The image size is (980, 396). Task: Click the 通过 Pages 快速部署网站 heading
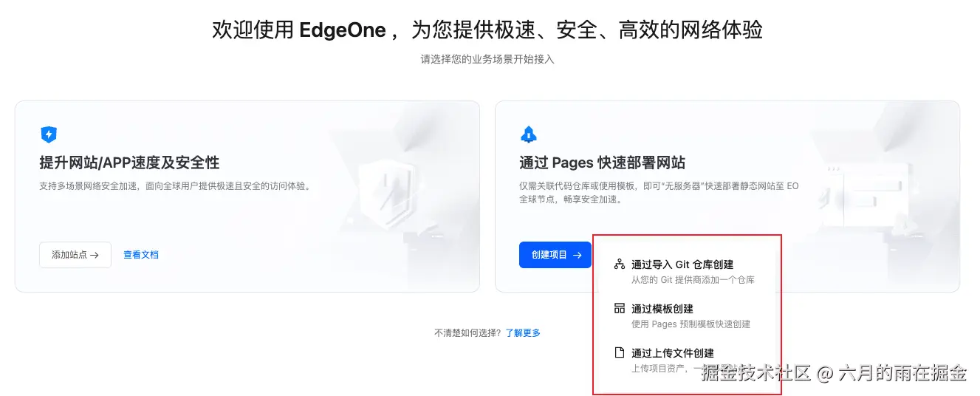(x=603, y=163)
